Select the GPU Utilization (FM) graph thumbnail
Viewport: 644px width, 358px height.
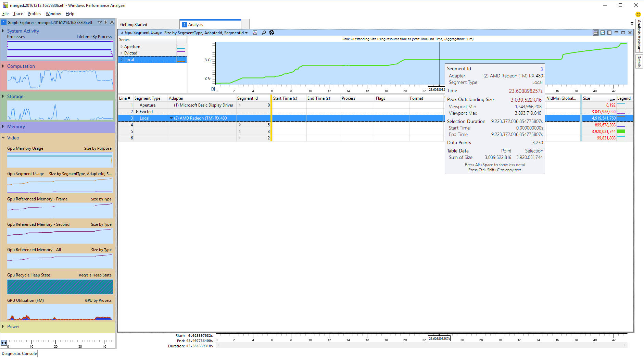point(60,312)
